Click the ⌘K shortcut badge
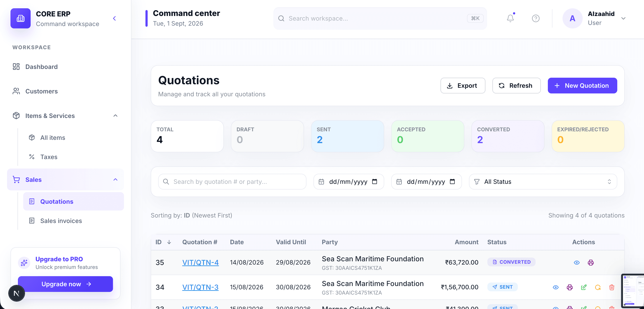 (x=475, y=18)
